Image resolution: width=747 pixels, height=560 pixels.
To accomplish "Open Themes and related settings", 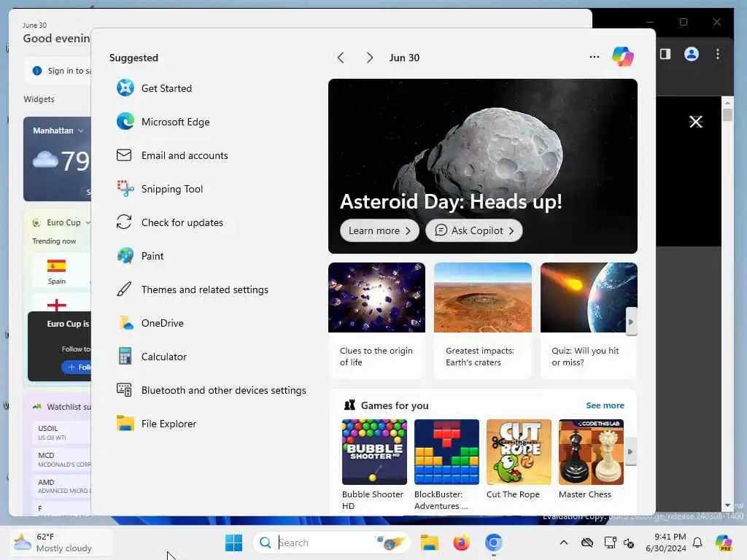I will point(192,289).
